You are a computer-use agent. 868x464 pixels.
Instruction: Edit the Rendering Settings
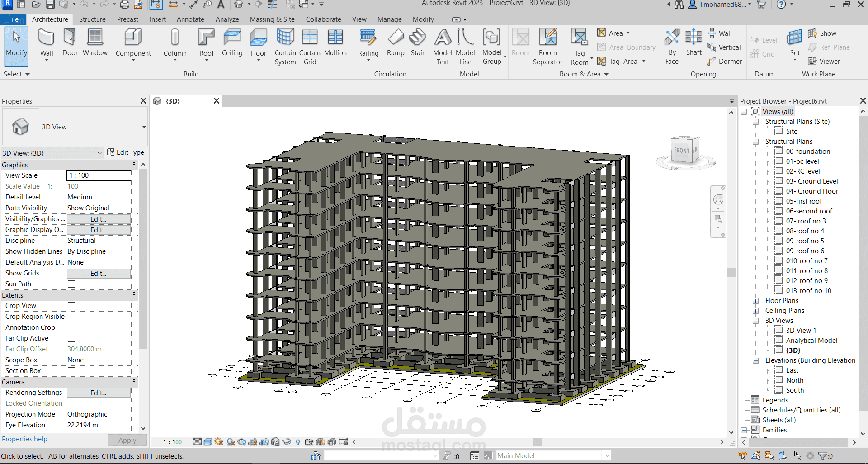pyautogui.click(x=99, y=393)
